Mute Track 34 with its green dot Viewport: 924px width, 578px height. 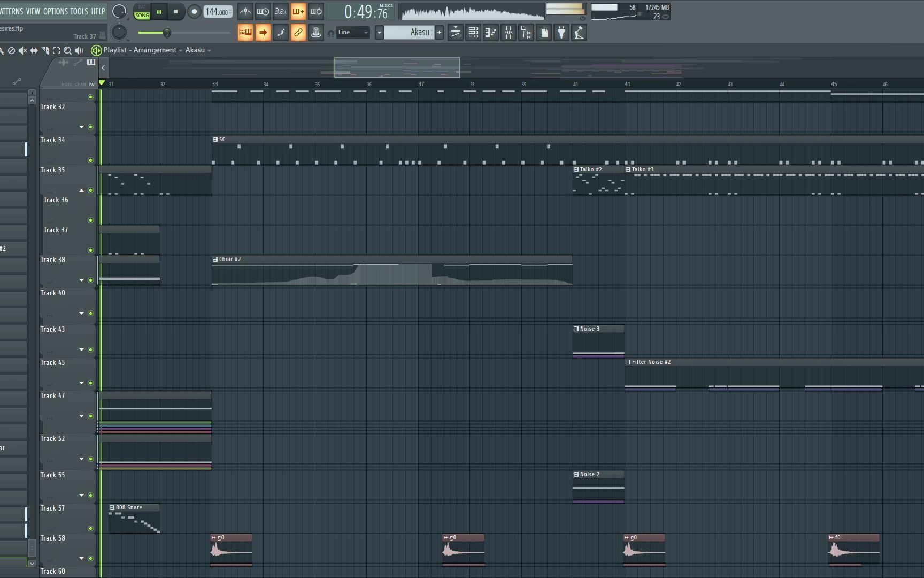pos(90,160)
